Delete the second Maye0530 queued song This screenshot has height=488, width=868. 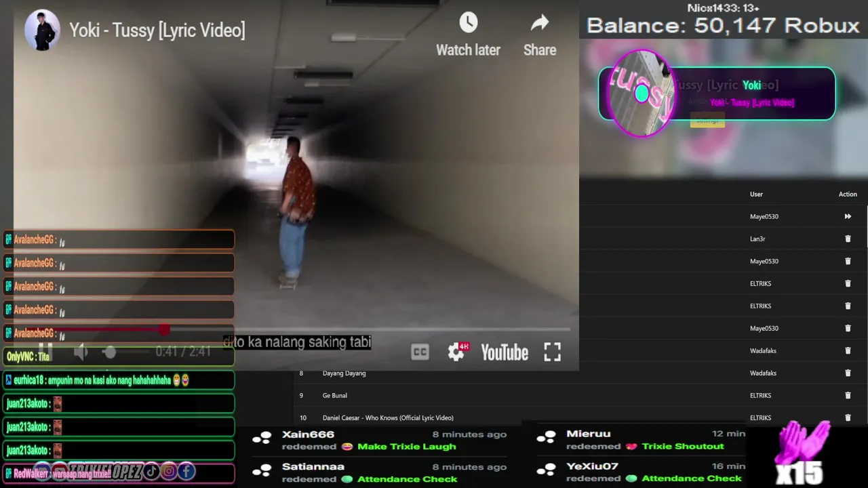click(848, 261)
